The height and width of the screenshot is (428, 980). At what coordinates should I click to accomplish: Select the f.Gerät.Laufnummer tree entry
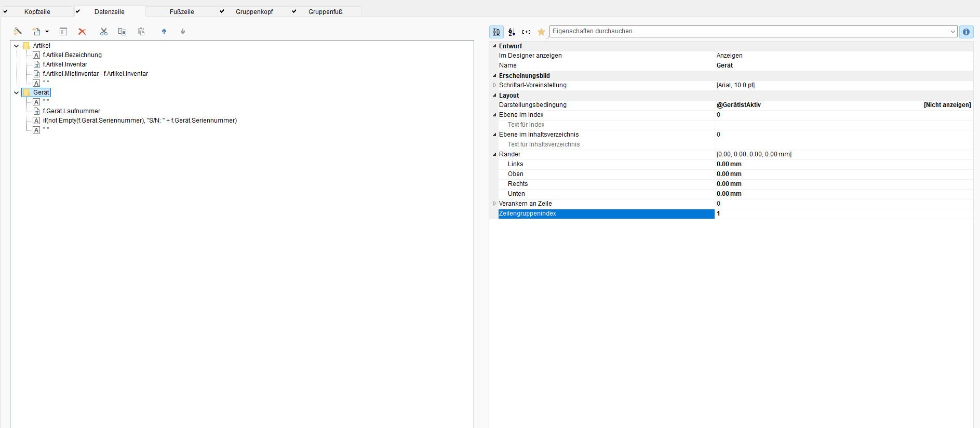pos(72,111)
